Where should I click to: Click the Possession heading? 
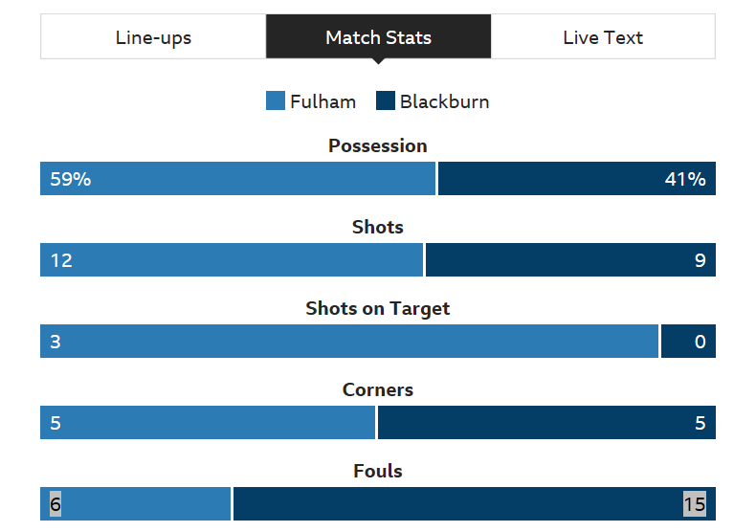pos(378,146)
